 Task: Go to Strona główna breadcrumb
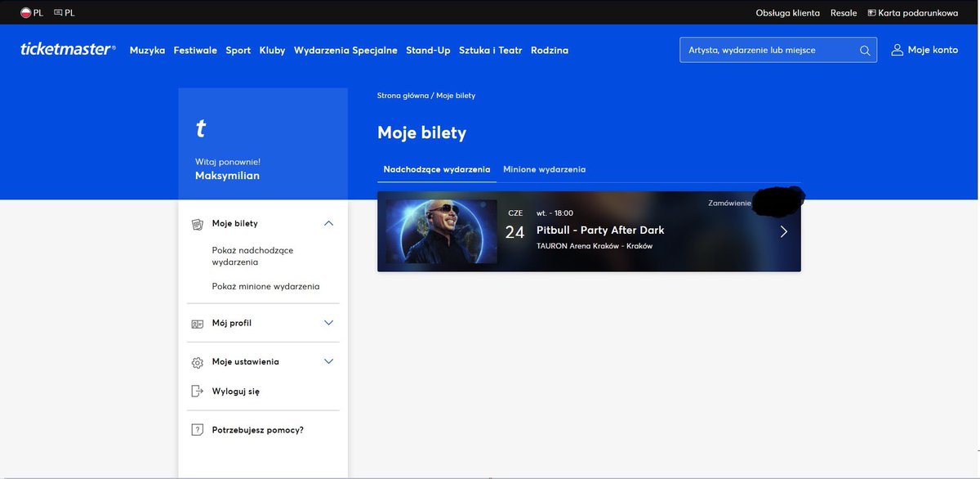pyautogui.click(x=403, y=96)
